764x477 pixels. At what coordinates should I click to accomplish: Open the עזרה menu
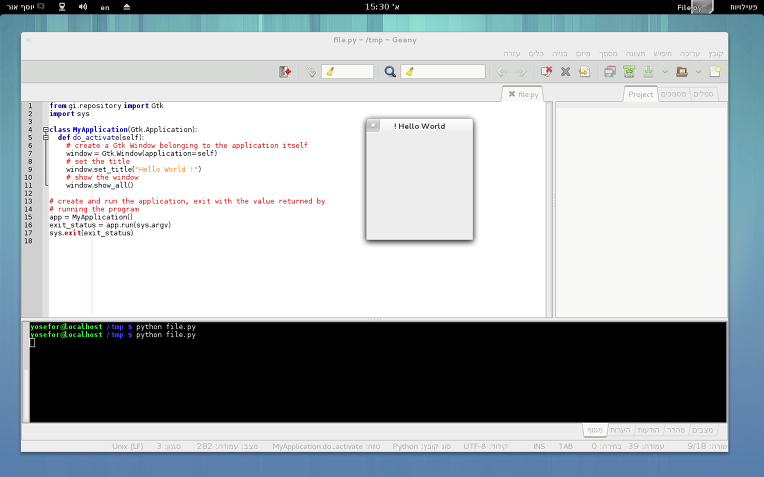click(x=512, y=54)
